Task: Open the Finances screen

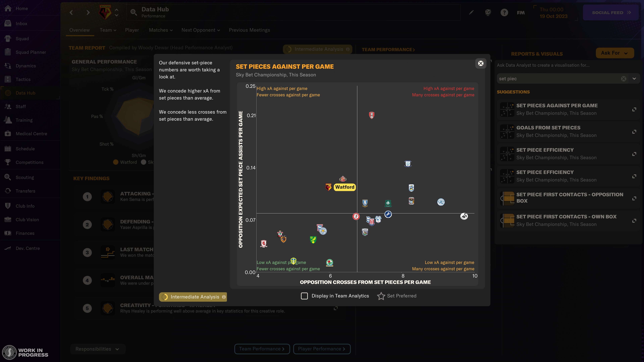Action: [25, 233]
